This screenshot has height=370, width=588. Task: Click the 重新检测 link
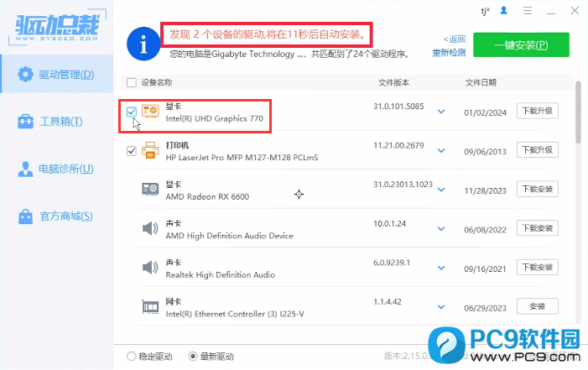pyautogui.click(x=449, y=53)
